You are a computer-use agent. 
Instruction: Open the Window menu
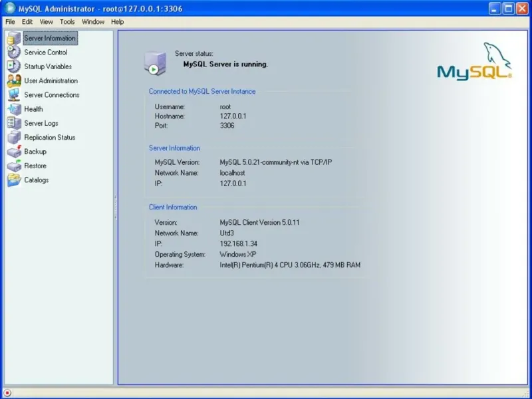point(93,22)
